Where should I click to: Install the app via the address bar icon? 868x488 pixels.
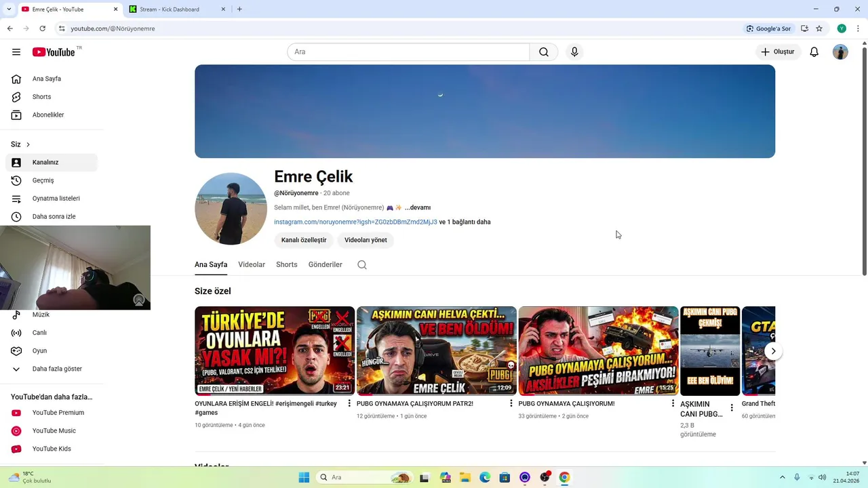(x=804, y=28)
